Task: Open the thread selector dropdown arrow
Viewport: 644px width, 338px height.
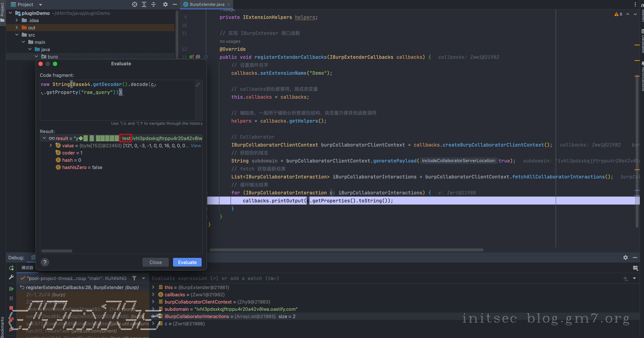Action: pos(144,278)
